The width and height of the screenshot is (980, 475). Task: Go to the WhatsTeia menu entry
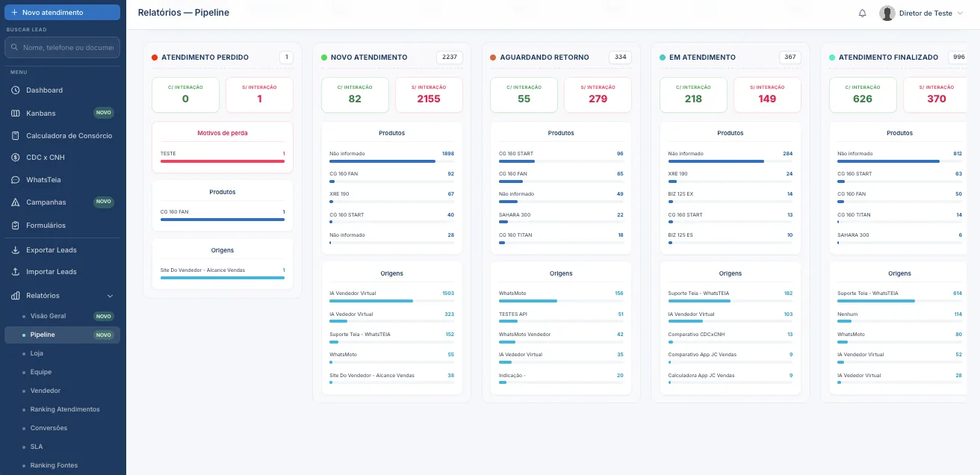(x=62, y=180)
